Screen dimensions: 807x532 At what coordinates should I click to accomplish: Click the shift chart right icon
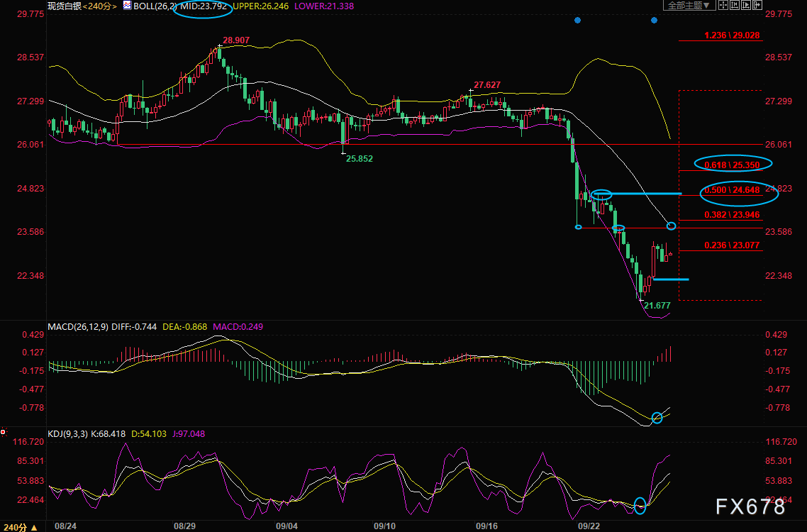(x=757, y=5)
